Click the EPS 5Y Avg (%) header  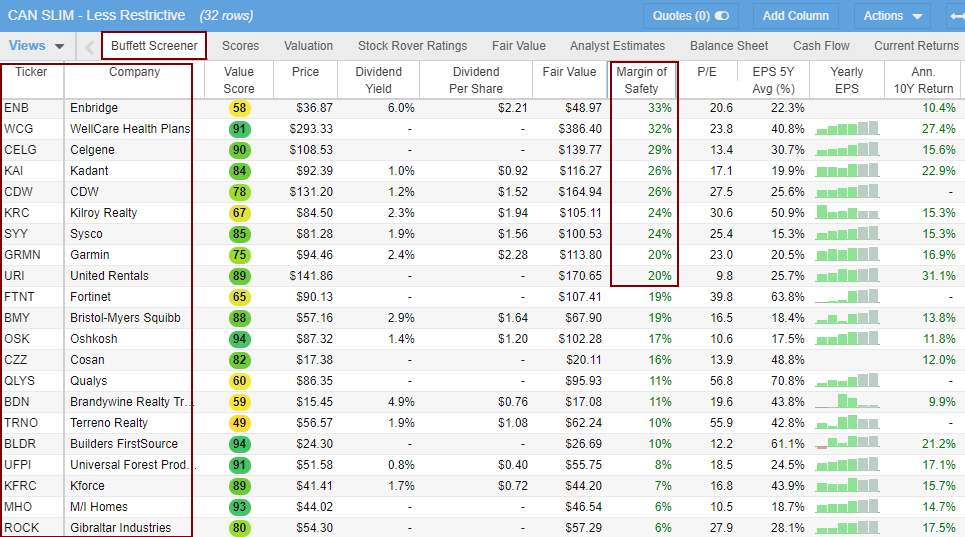[x=774, y=80]
